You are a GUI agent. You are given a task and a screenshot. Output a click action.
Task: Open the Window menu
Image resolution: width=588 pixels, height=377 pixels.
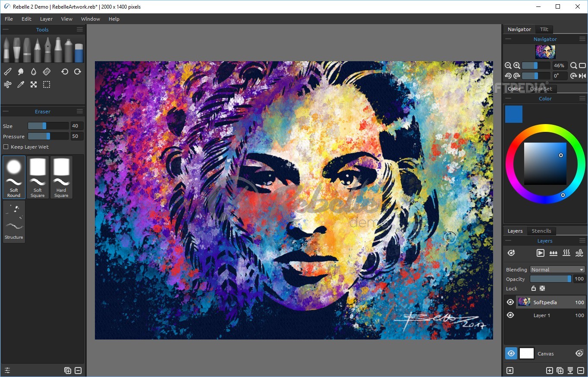[90, 19]
